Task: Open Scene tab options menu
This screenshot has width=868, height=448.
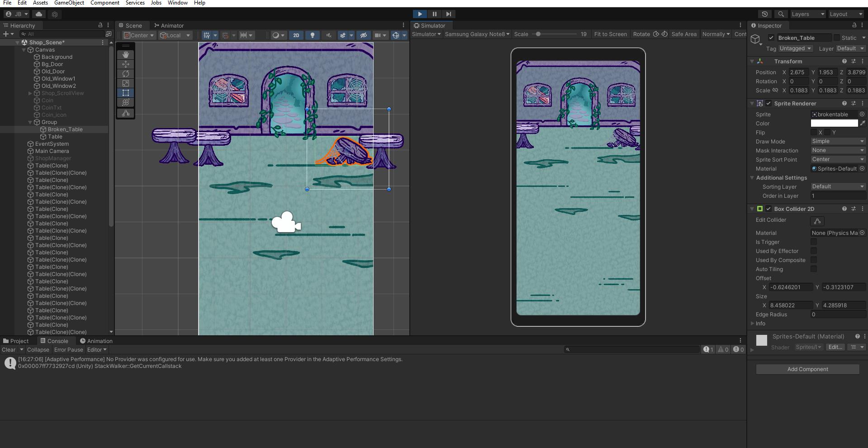Action: coord(403,25)
